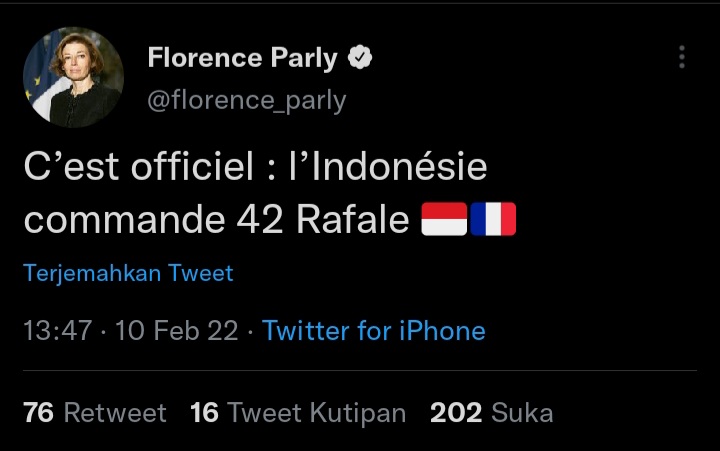
Task: Open Florence Parly's profile picture
Action: click(73, 77)
